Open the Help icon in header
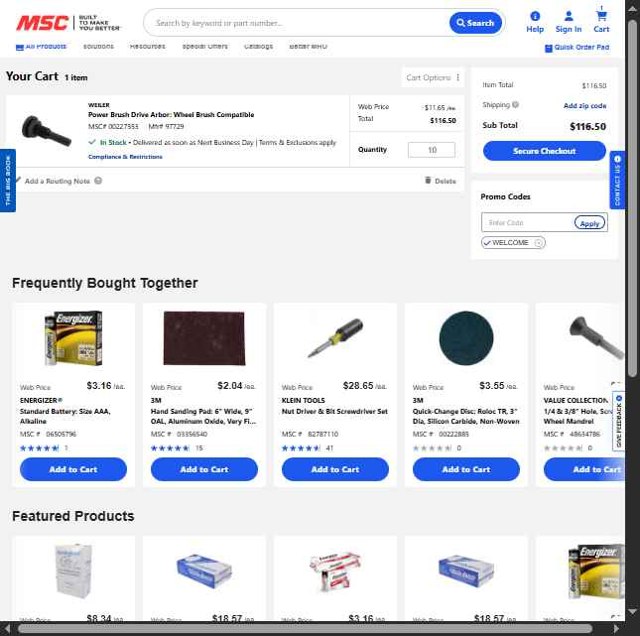Viewport: 640px width, 636px height. (x=535, y=16)
